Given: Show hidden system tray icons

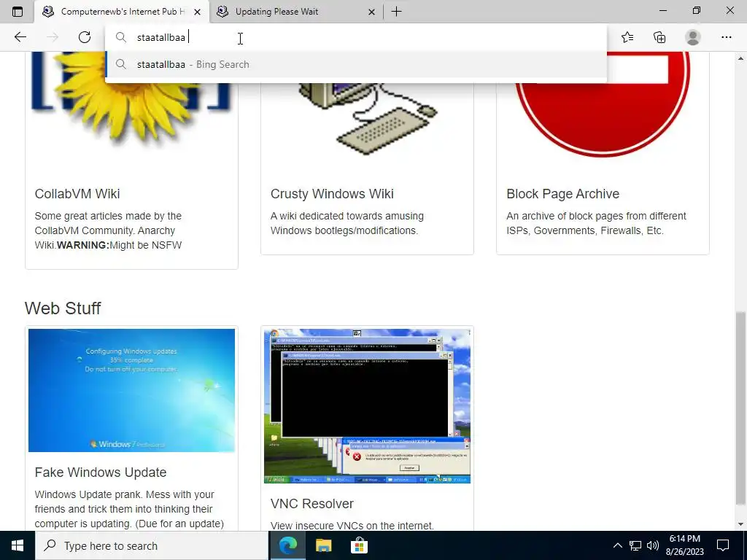Looking at the screenshot, I should 617,545.
